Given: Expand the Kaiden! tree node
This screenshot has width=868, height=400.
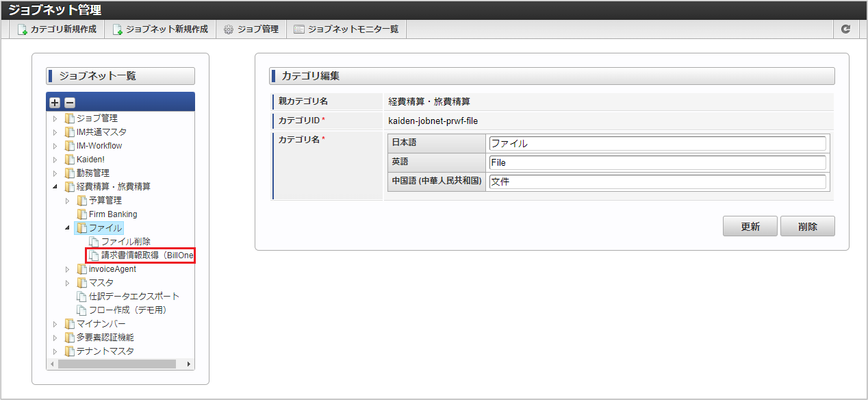Looking at the screenshot, I should coord(55,160).
